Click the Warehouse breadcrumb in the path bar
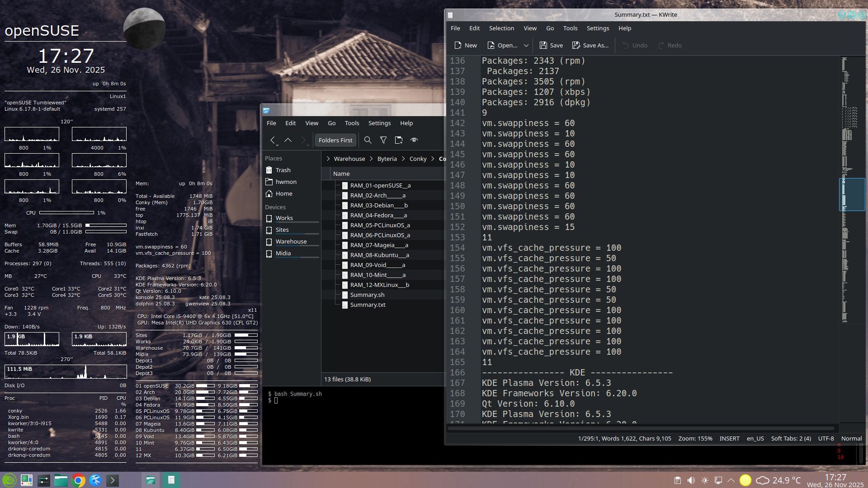The image size is (868, 488). coord(349,159)
